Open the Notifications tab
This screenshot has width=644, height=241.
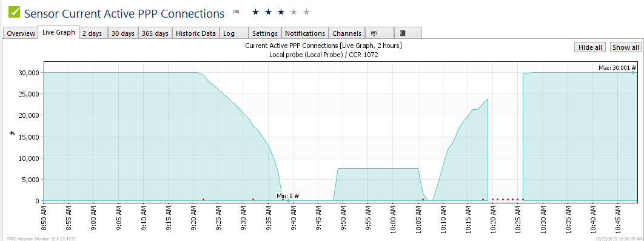[305, 33]
